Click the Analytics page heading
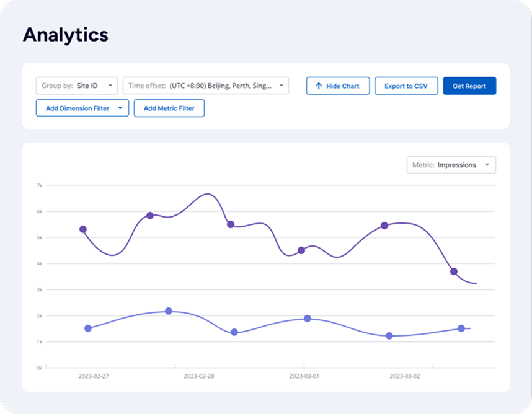 pos(66,35)
